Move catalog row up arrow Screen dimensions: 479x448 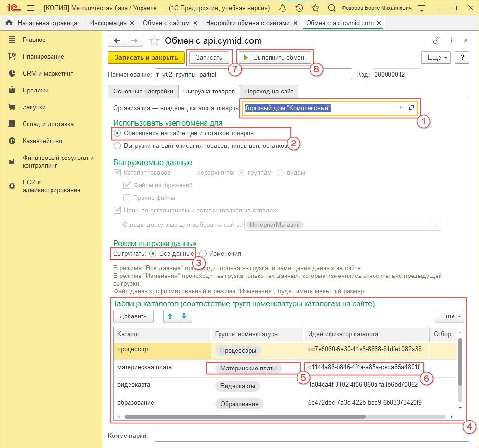click(170, 316)
